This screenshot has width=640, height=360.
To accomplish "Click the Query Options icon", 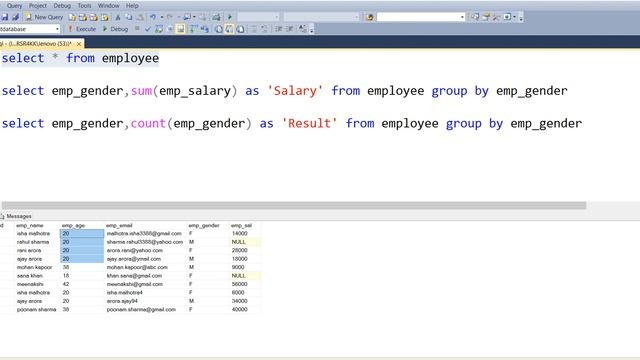I will [x=169, y=29].
